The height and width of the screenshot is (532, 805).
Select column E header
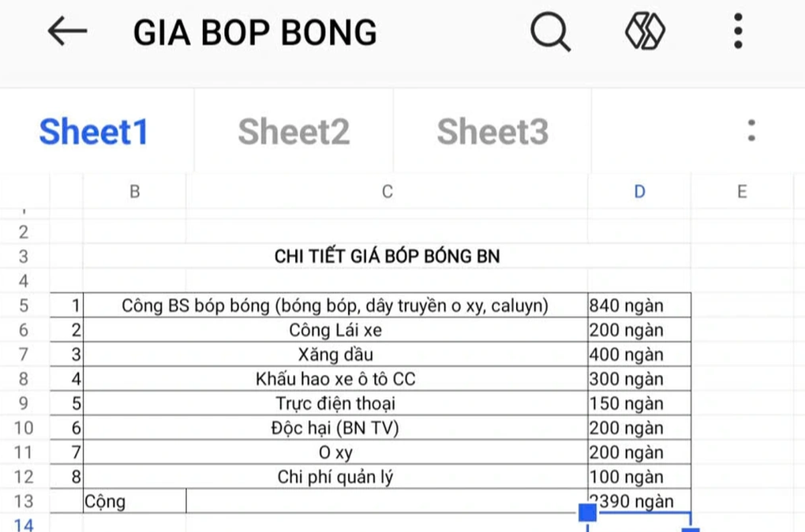point(742,192)
